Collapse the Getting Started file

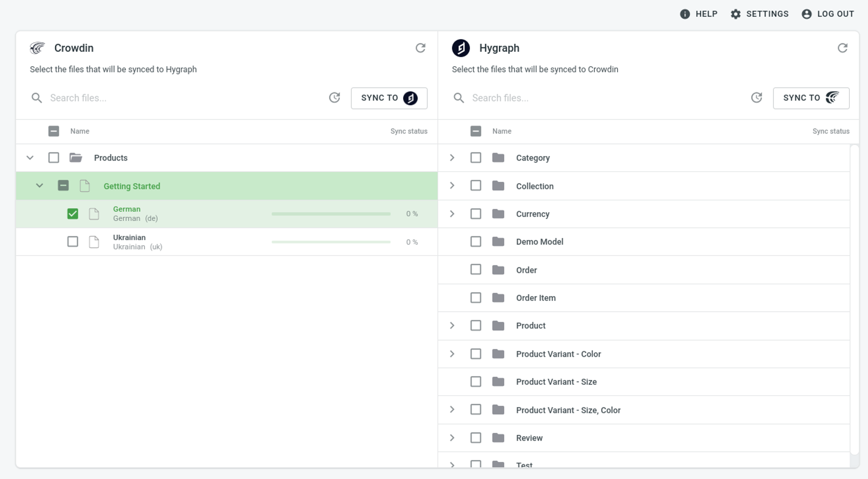(x=39, y=186)
